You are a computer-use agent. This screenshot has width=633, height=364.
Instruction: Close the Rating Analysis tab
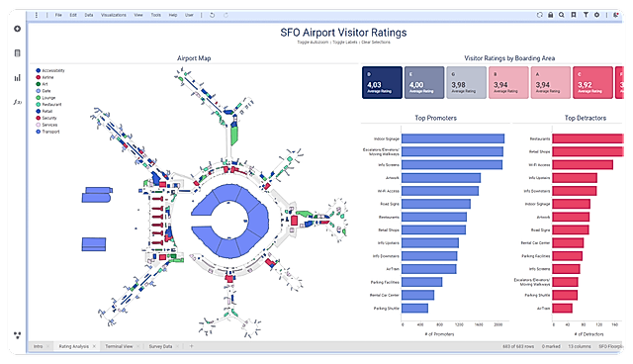click(94, 346)
